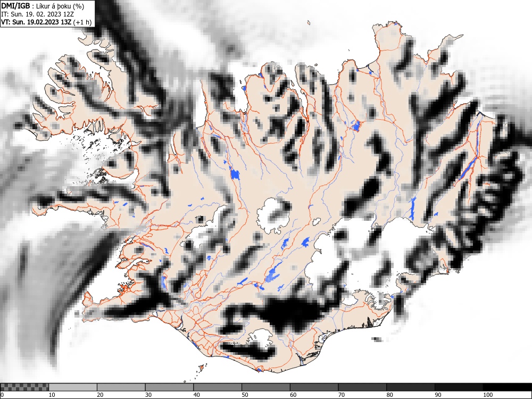The image size is (532, 399).
Task: Click the legend label '10'
Action: click(52, 395)
